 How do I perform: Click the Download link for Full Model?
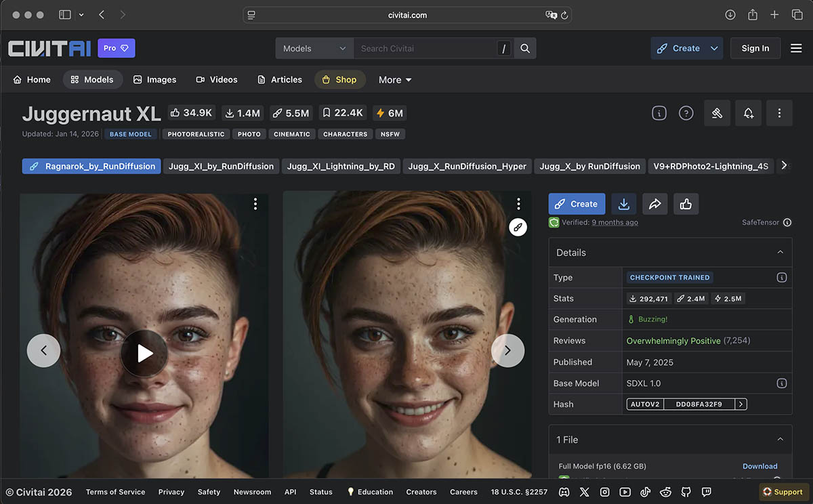click(x=759, y=466)
